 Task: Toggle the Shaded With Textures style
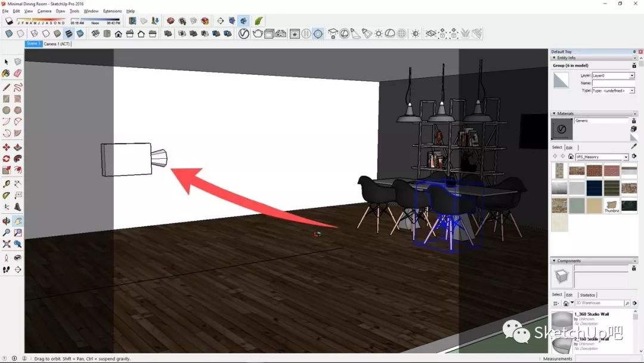pos(69,34)
